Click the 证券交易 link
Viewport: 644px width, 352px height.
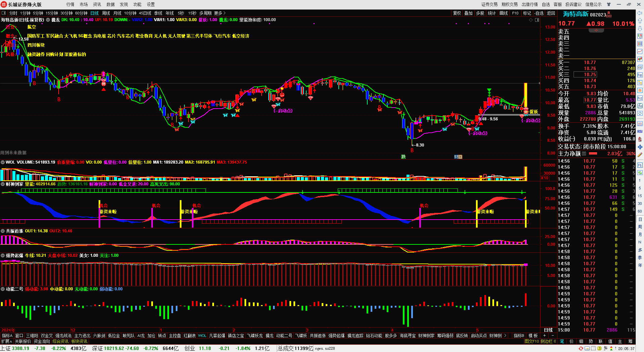click(489, 4)
